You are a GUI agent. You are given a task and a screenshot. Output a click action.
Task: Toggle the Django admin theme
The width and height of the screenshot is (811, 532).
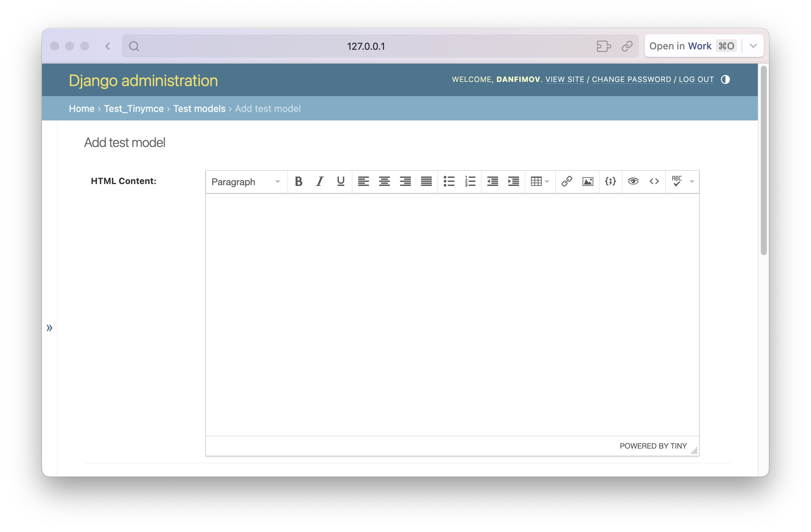tap(725, 79)
